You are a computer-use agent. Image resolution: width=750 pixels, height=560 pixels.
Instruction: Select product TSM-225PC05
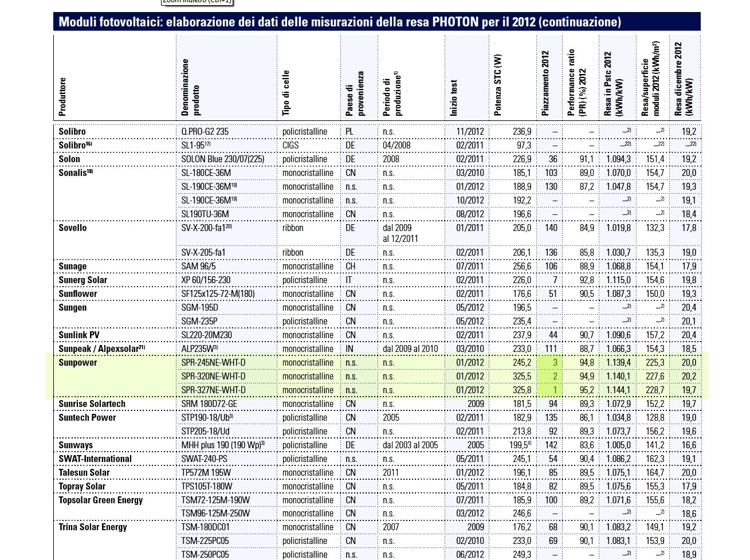(205, 541)
